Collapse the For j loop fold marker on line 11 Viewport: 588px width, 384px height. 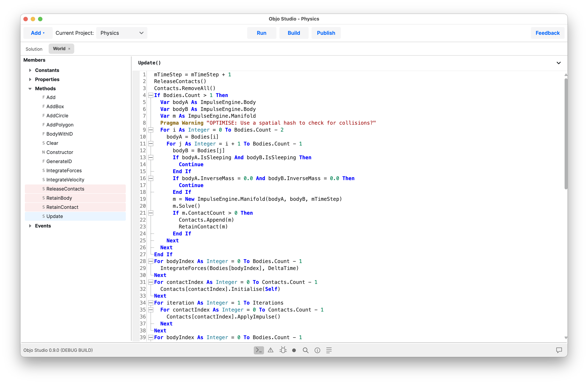point(150,144)
